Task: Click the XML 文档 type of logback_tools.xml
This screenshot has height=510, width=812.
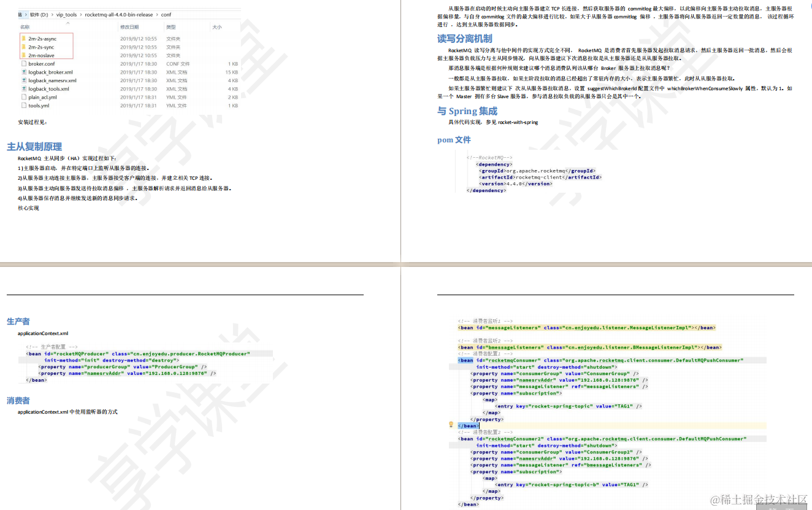Action: click(177, 89)
